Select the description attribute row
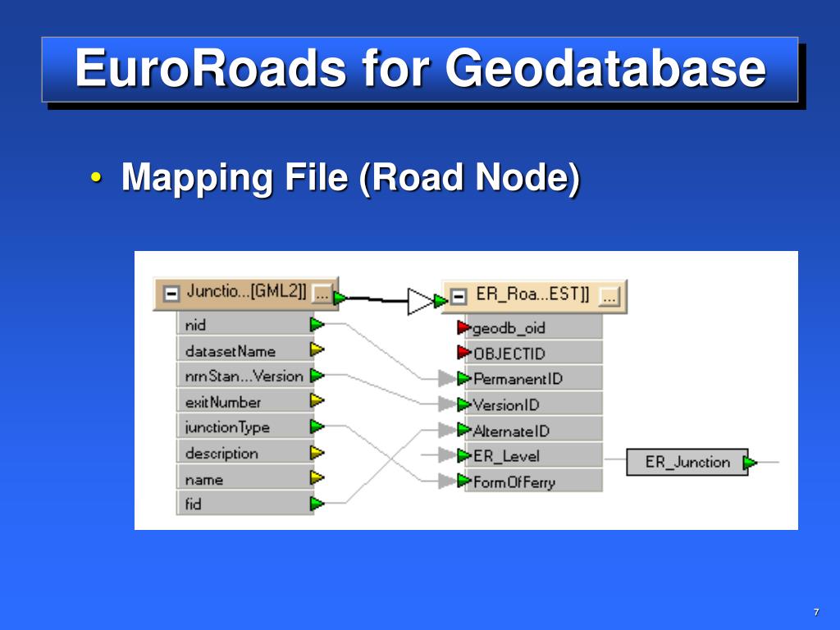This screenshot has width=840, height=630. (x=244, y=453)
